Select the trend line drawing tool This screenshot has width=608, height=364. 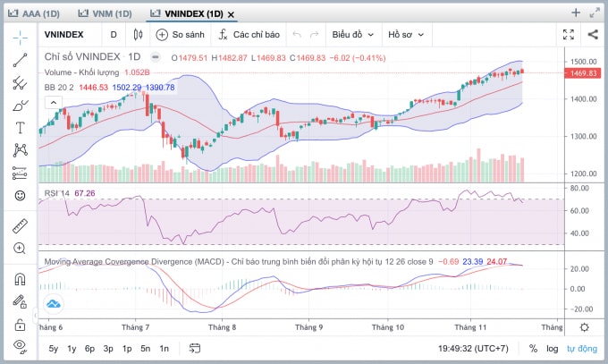pyautogui.click(x=21, y=60)
